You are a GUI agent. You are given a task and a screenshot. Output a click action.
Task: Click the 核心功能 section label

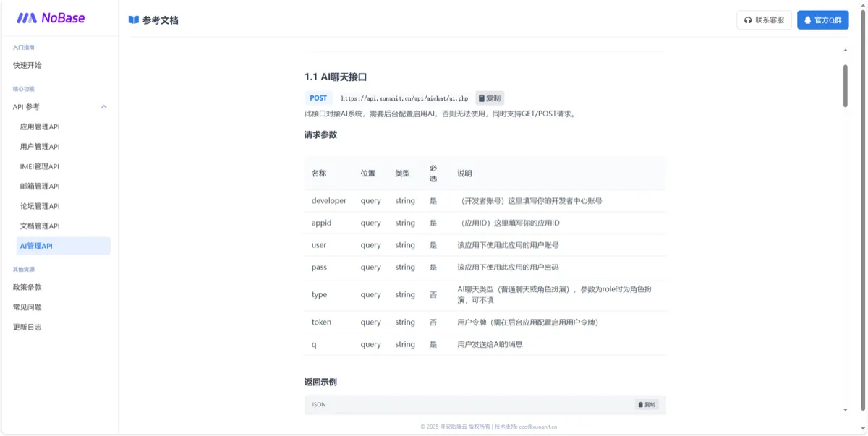(x=23, y=89)
